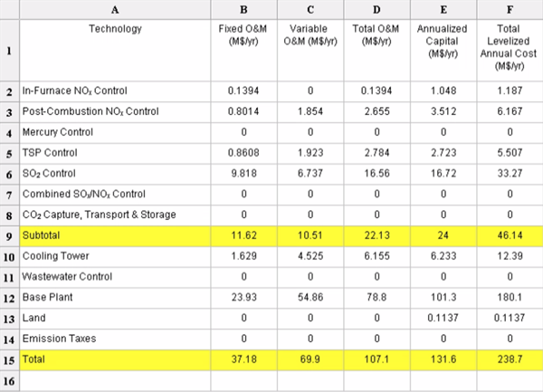Select the Combined SOx/NOx Control cell
The height and width of the screenshot is (392, 543).
pos(115,195)
